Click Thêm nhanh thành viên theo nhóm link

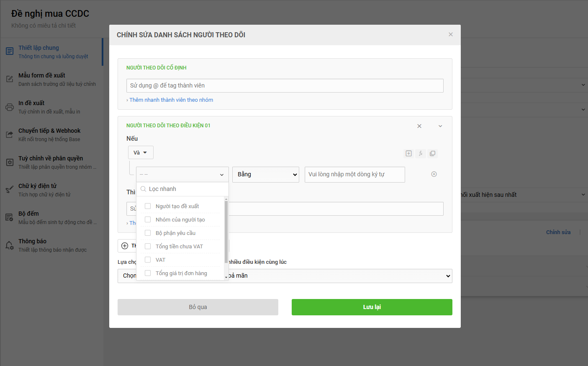(x=171, y=100)
